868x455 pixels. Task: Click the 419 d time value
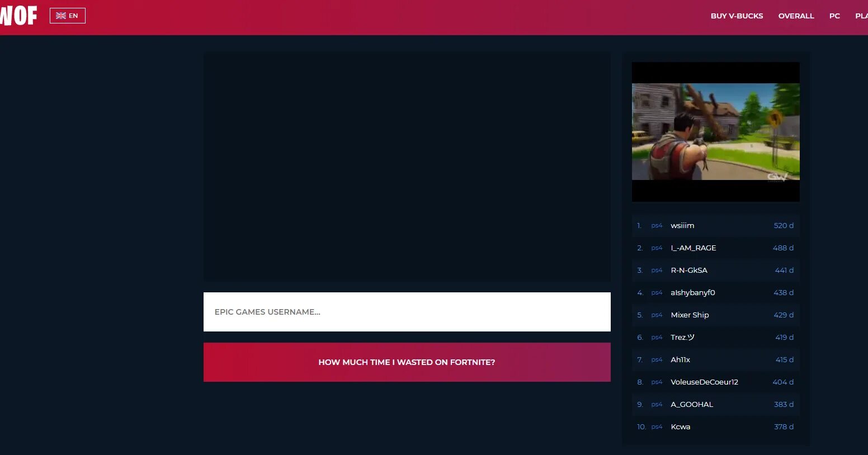tap(785, 338)
